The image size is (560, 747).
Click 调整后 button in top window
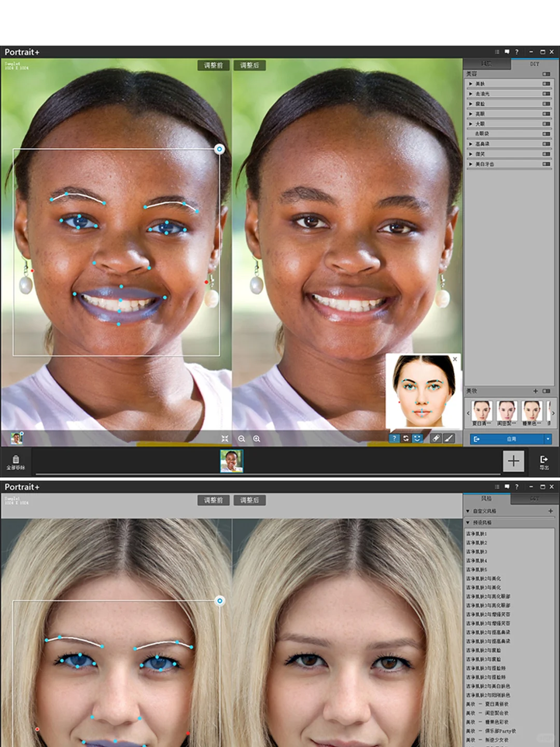click(x=249, y=65)
